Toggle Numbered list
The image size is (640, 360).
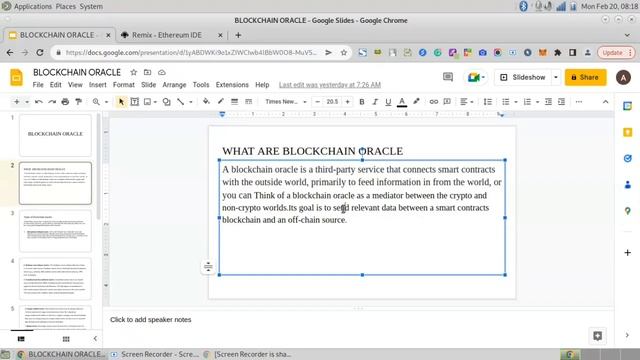click(x=527, y=102)
